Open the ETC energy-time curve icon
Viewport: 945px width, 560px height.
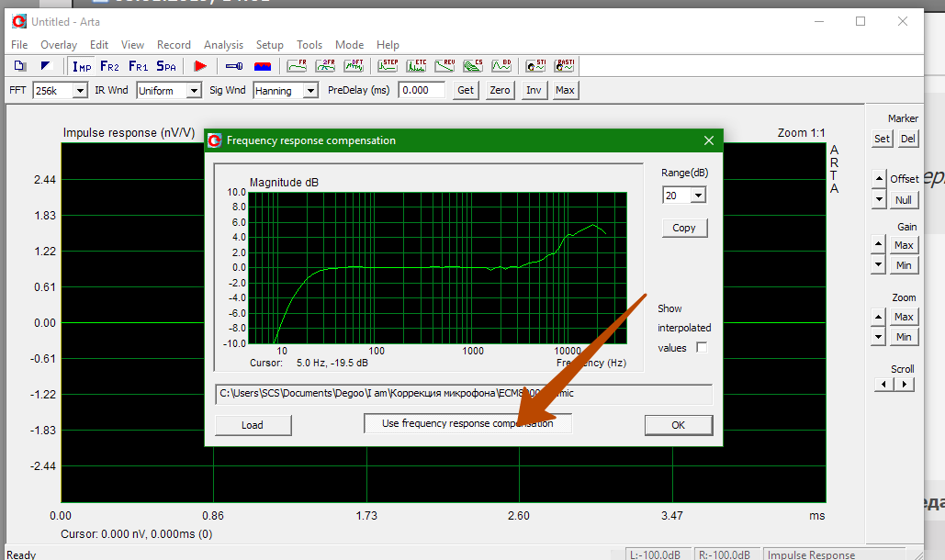(x=417, y=66)
